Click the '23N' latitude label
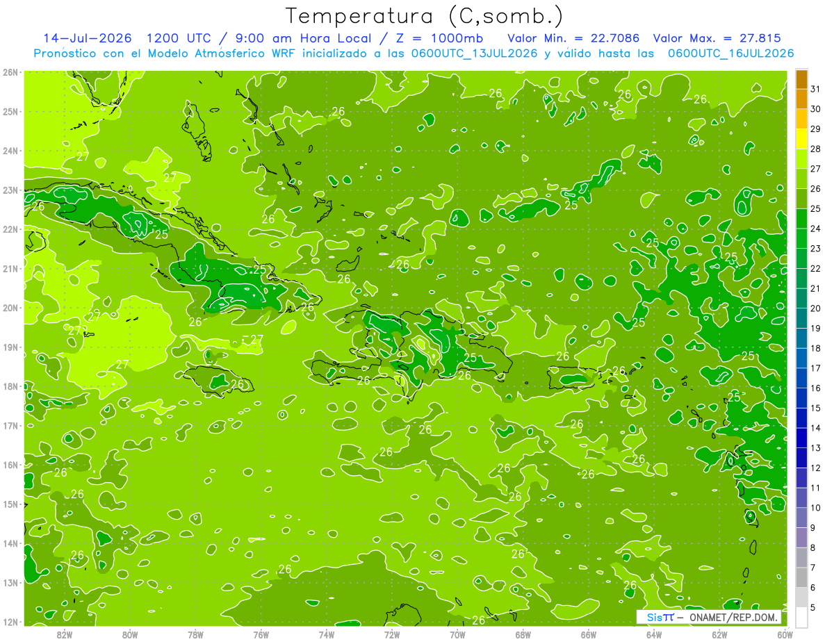This screenshot has width=834, height=644. coord(10,190)
